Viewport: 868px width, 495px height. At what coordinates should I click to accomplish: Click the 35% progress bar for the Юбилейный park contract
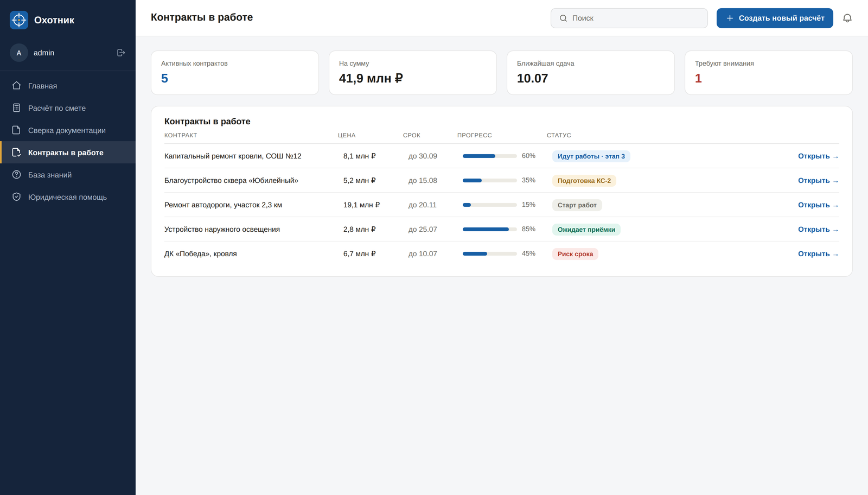click(490, 180)
